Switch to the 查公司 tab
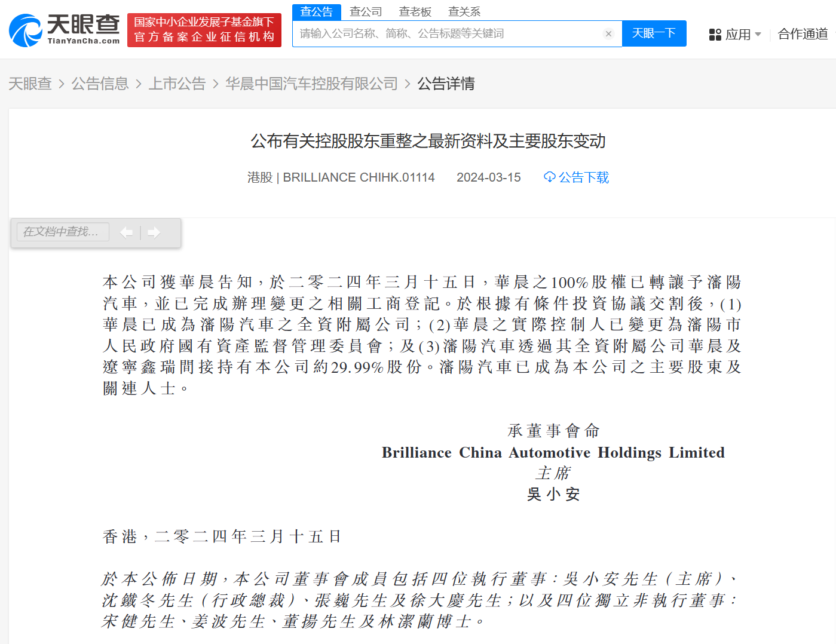 click(x=366, y=12)
